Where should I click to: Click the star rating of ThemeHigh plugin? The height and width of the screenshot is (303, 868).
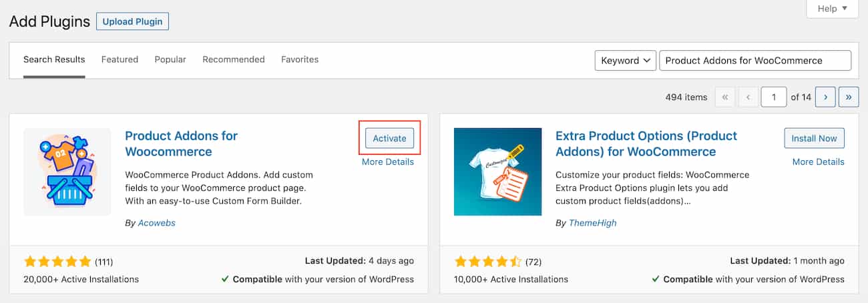coord(488,261)
